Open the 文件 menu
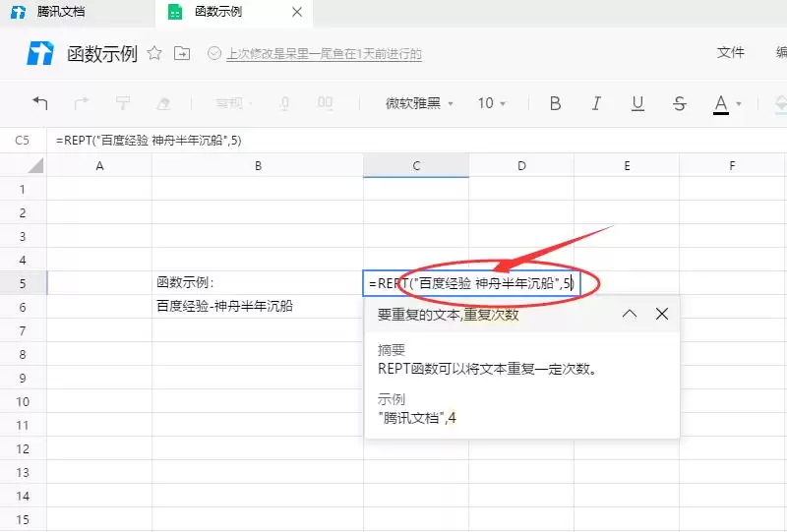Screen dimensions: 787x532 pyautogui.click(x=730, y=53)
